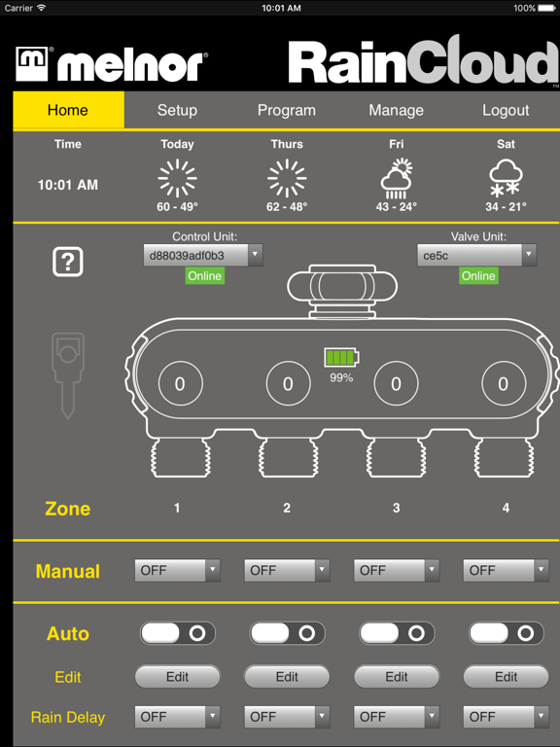Viewport: 560px width, 747px height.
Task: Click Saturday's snow cloud weather icon
Action: click(x=506, y=178)
